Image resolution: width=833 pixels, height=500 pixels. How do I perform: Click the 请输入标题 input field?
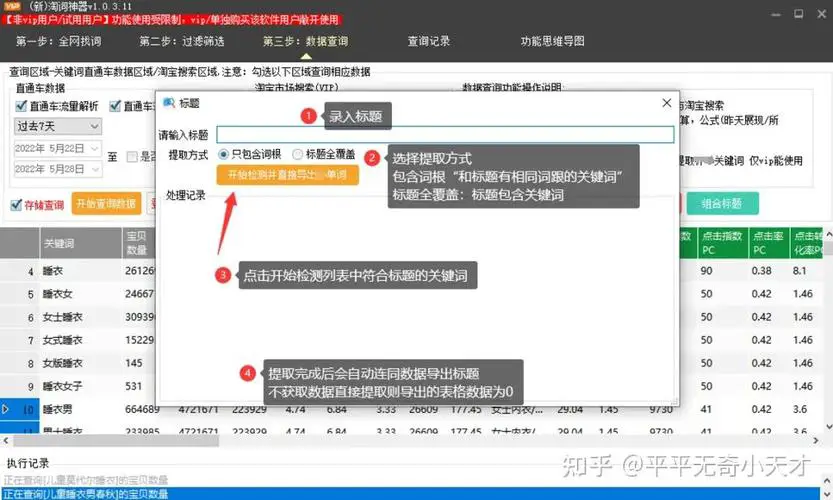pos(445,134)
